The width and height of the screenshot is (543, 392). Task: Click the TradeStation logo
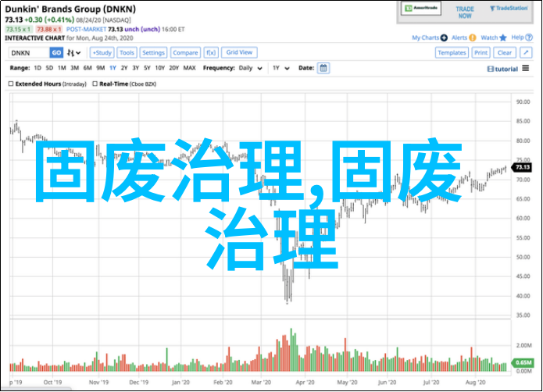[x=509, y=9]
